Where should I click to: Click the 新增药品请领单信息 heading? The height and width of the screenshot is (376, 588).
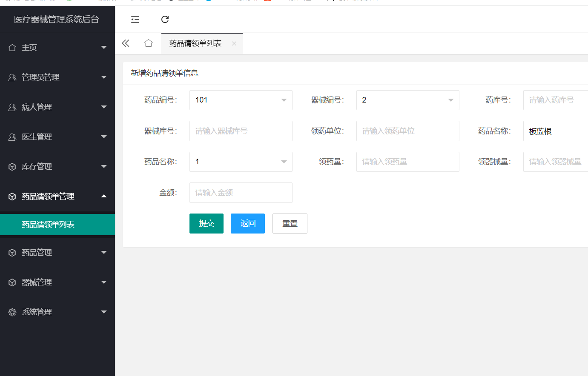[x=164, y=73]
